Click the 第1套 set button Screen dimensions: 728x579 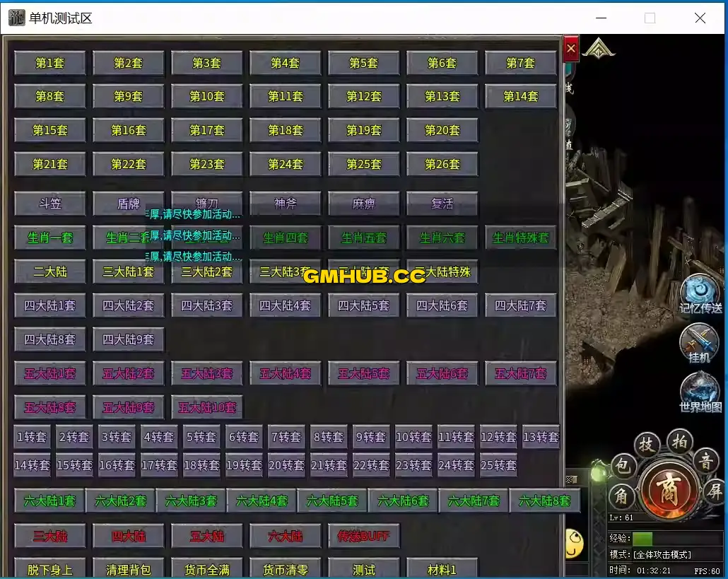(x=50, y=63)
